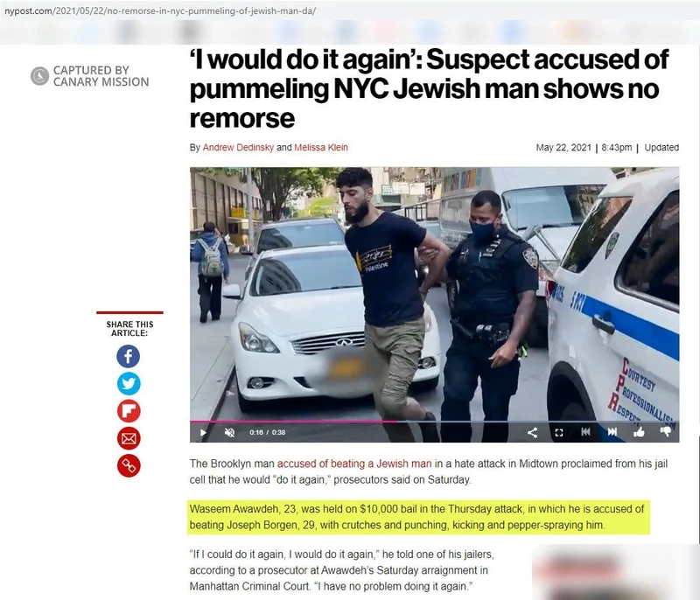The height and width of the screenshot is (600, 700).
Task: Toggle fullscreen mode in video player
Action: [x=559, y=432]
